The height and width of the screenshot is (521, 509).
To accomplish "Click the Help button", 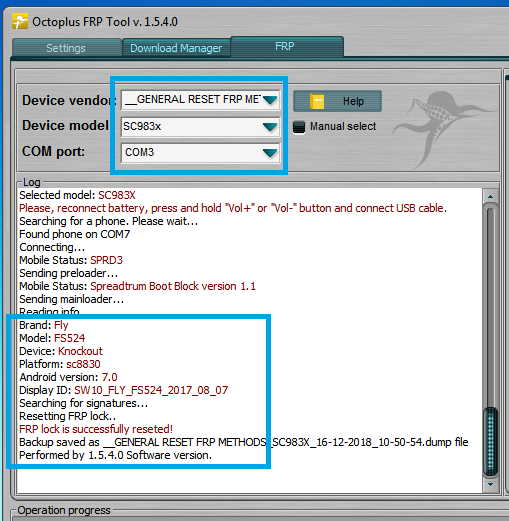I will [x=337, y=101].
